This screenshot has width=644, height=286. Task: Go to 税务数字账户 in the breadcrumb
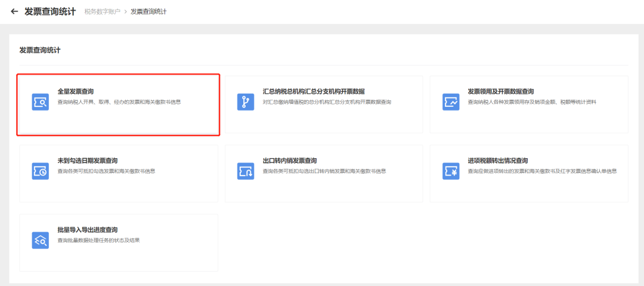pyautogui.click(x=102, y=12)
